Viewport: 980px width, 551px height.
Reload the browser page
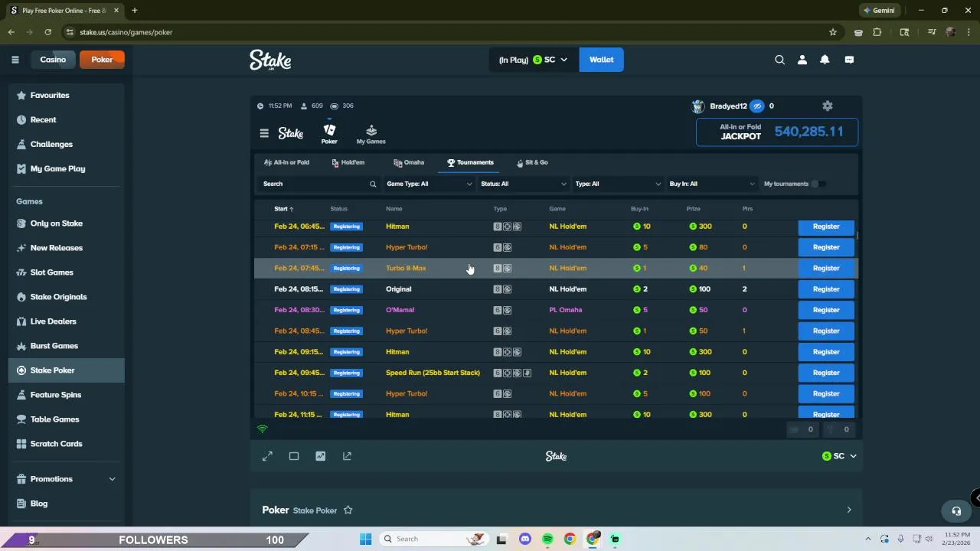tap(47, 32)
